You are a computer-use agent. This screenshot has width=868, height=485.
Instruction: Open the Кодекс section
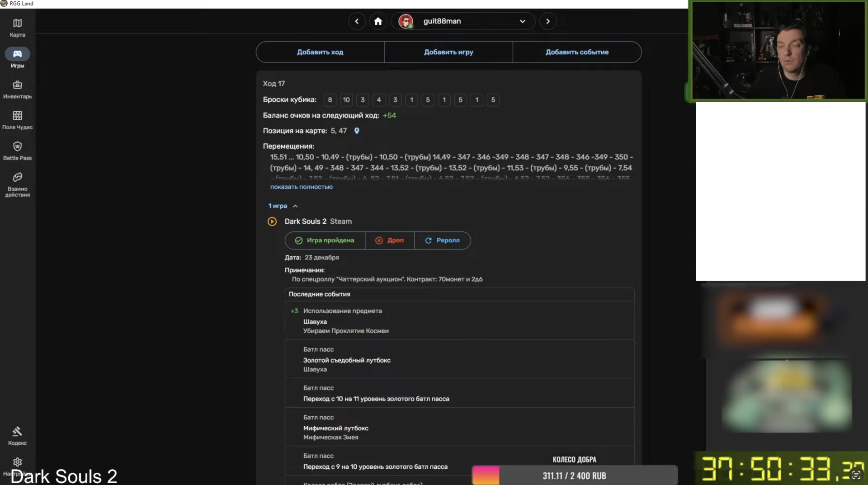pos(17,436)
